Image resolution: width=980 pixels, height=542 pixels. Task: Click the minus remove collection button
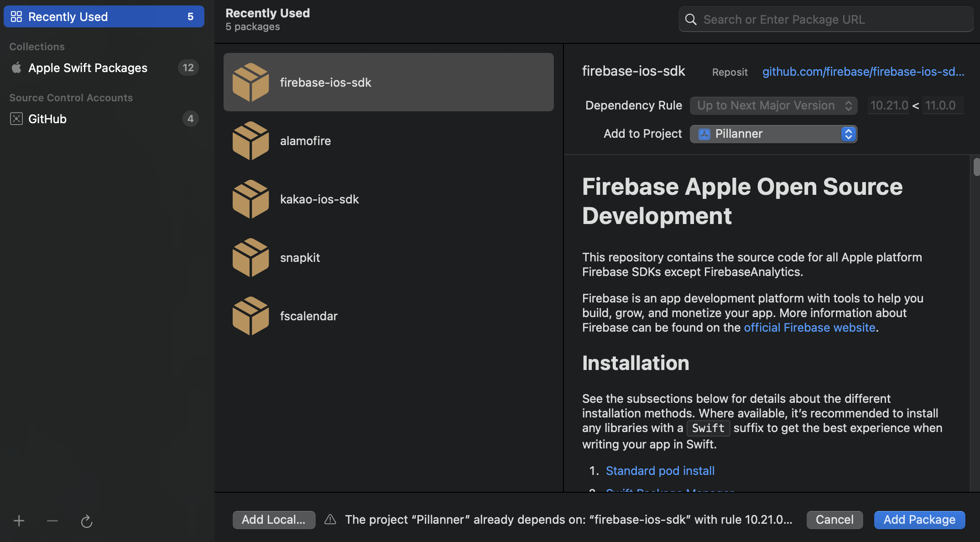[52, 521]
